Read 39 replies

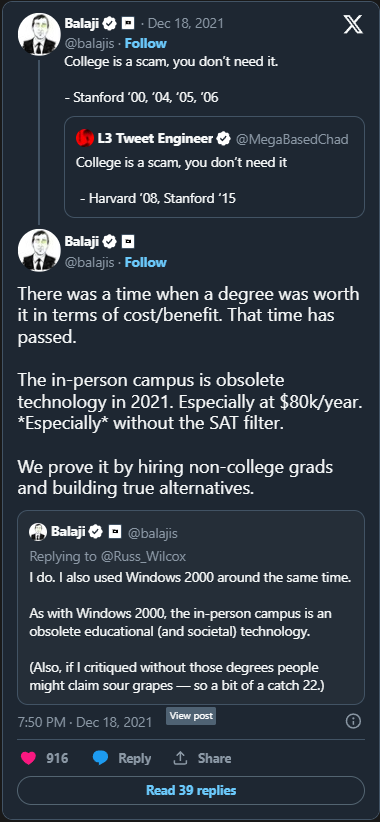(x=191, y=791)
